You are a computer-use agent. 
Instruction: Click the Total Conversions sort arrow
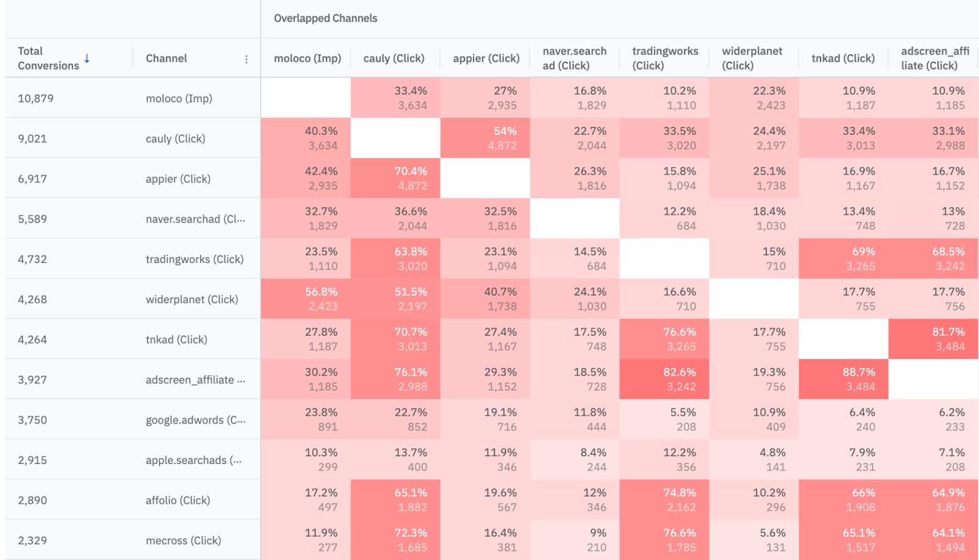[x=87, y=59]
